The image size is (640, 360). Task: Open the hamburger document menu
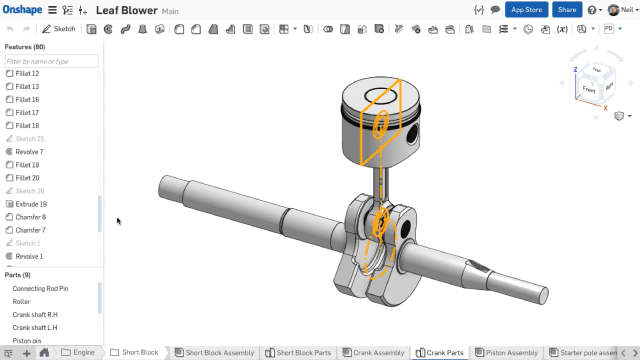coord(52,10)
